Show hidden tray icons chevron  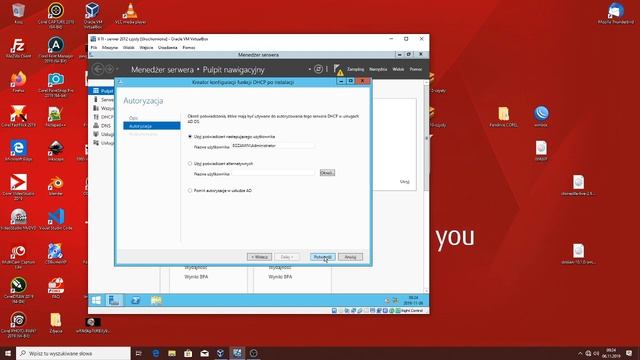pyautogui.click(x=580, y=353)
